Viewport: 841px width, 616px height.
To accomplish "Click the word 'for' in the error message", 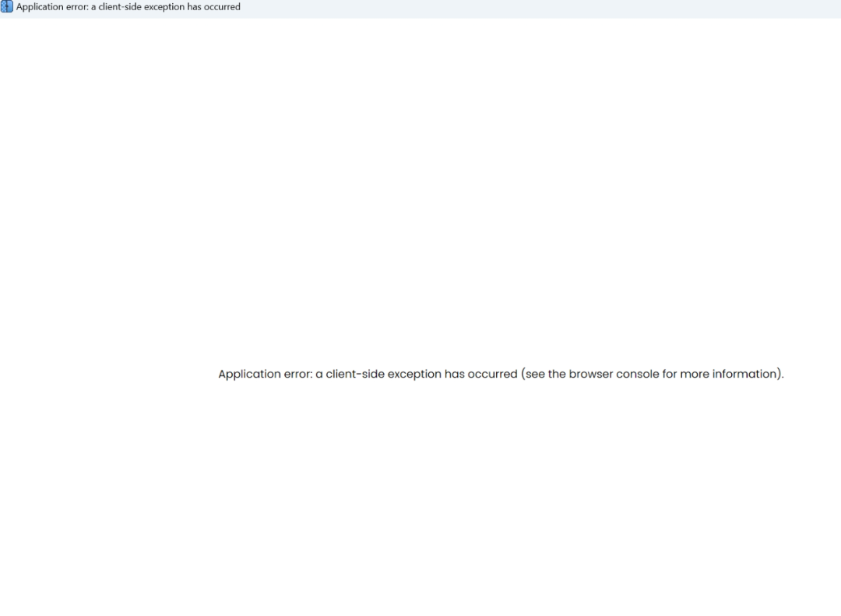I will [x=670, y=374].
